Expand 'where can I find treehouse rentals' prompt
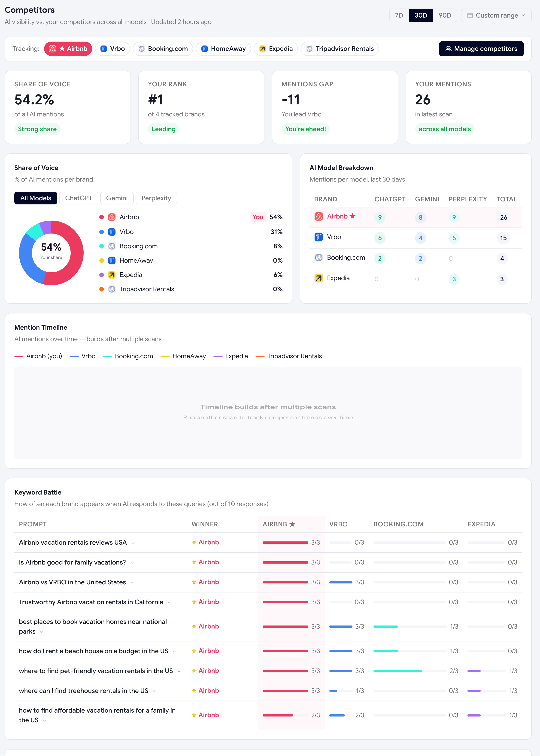The height and width of the screenshot is (756, 540). click(x=154, y=691)
